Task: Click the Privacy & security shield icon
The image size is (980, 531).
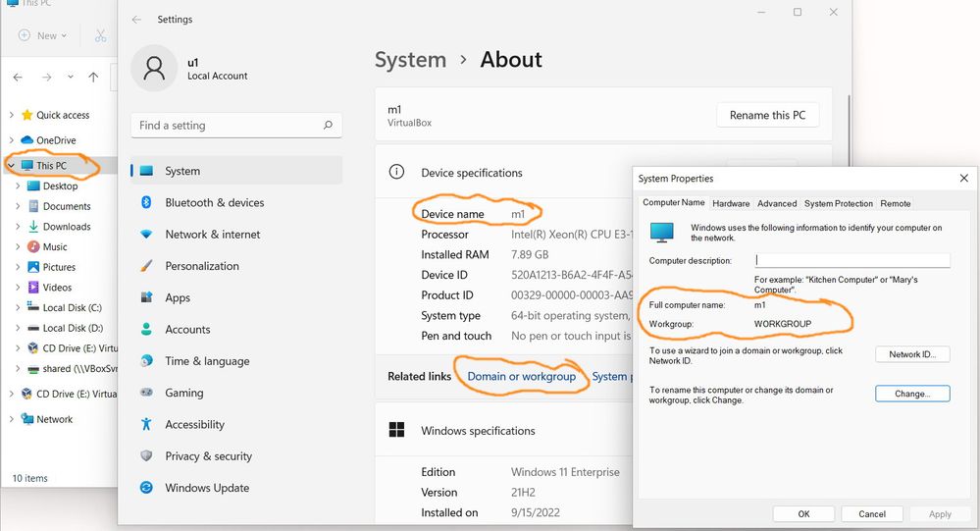Action: pyautogui.click(x=146, y=456)
